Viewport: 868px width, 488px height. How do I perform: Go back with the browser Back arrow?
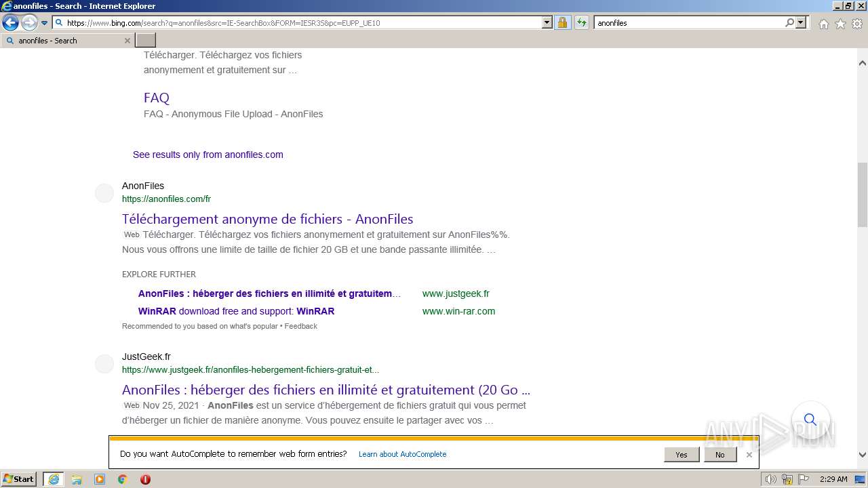(x=10, y=22)
